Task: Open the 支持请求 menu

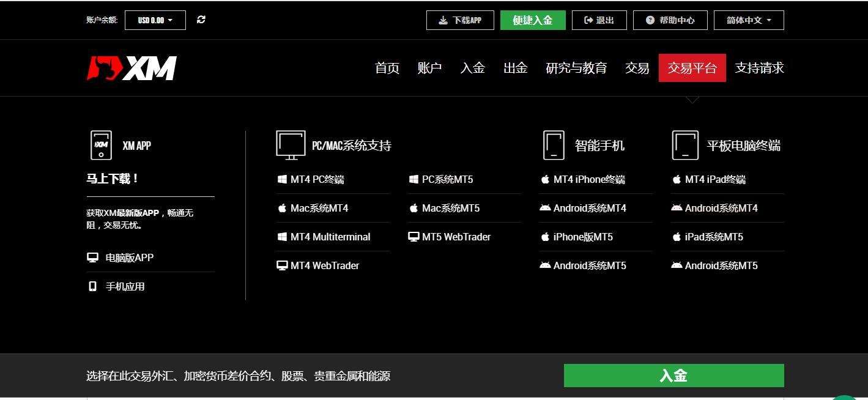Action: tap(759, 68)
